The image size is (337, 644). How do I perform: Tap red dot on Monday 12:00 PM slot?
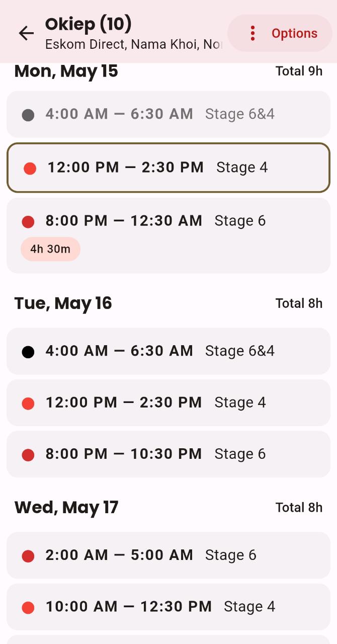pyautogui.click(x=30, y=168)
